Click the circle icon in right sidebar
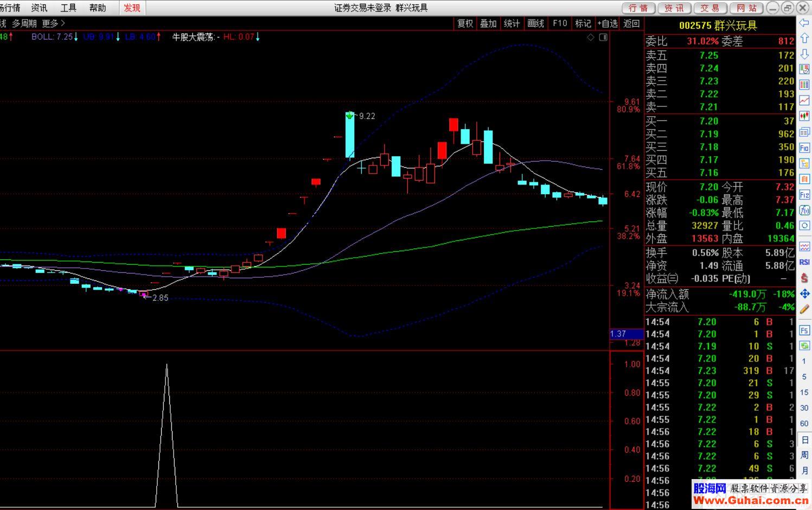The width and height of the screenshot is (812, 510). [804, 226]
